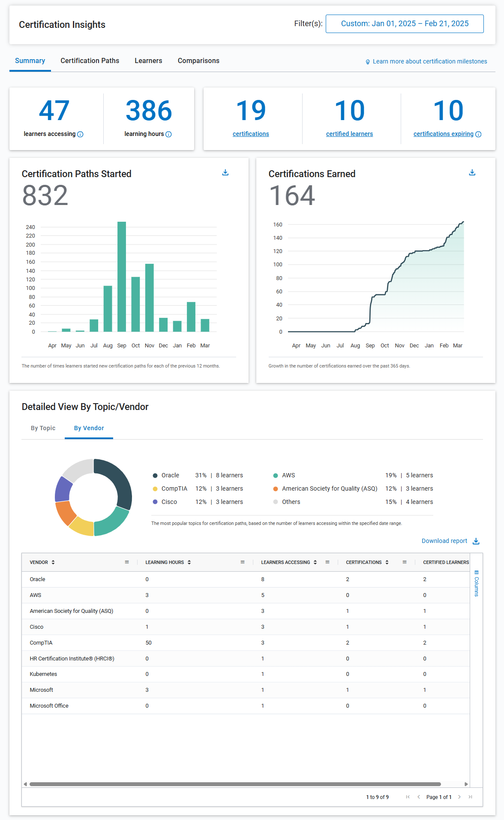Click info icon beside certifications expiring
This screenshot has height=820, width=504.
pyautogui.click(x=478, y=134)
